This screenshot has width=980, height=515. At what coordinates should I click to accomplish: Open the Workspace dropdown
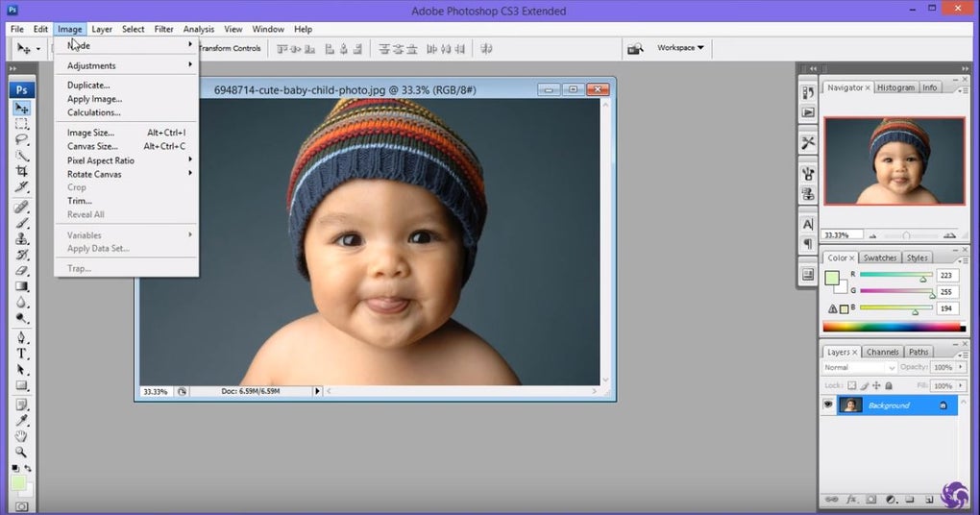click(x=680, y=47)
